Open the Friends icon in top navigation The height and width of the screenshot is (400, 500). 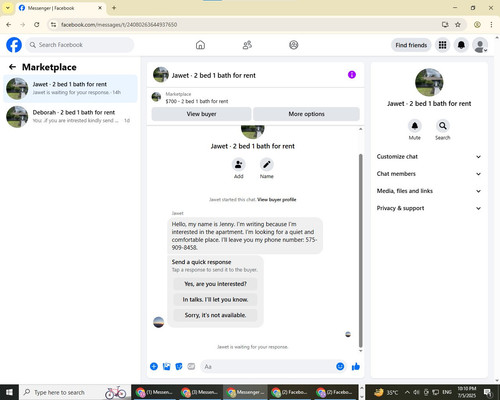(247, 45)
